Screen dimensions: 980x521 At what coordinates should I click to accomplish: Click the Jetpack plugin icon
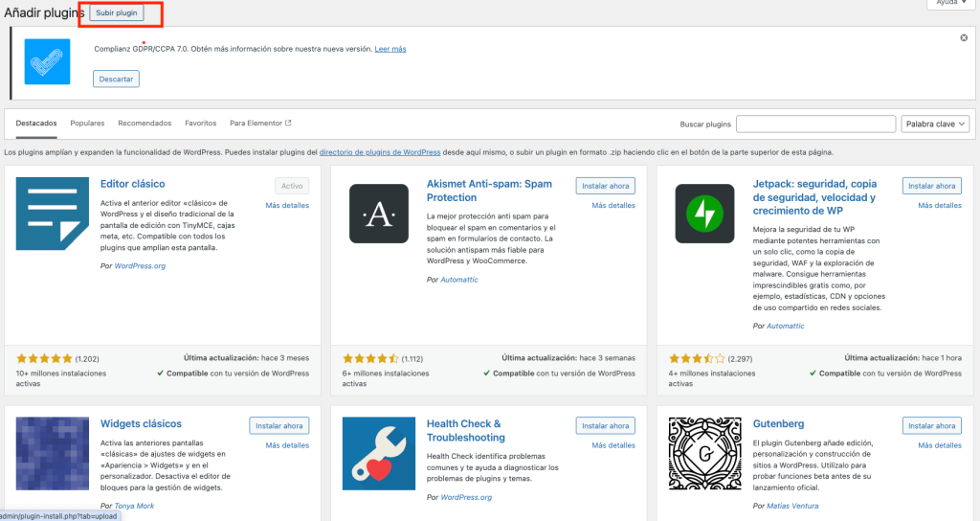coord(705,214)
